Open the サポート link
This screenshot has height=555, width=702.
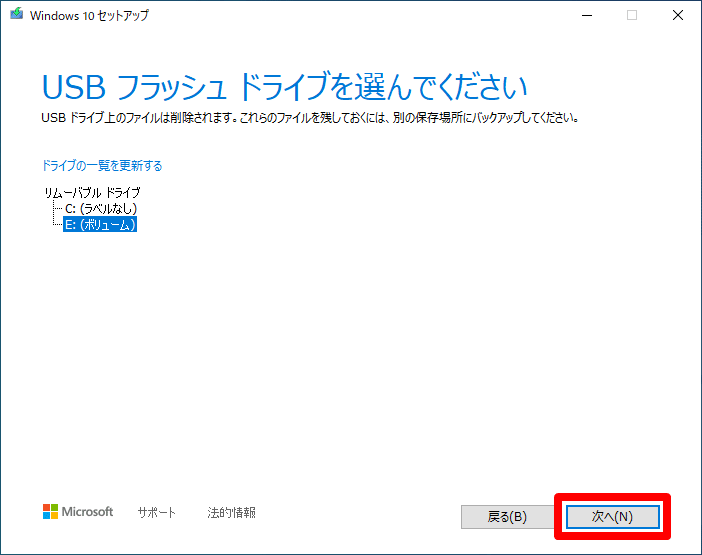[157, 512]
